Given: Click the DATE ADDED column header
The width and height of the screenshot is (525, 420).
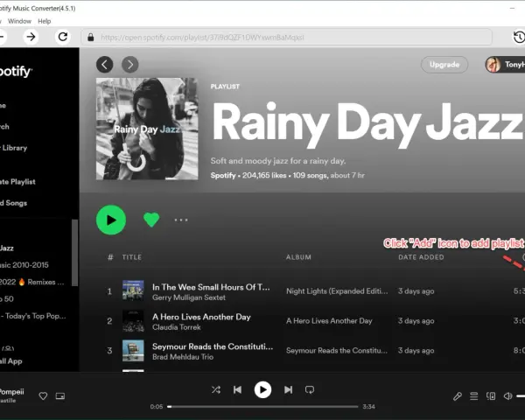Looking at the screenshot, I should click(421, 257).
